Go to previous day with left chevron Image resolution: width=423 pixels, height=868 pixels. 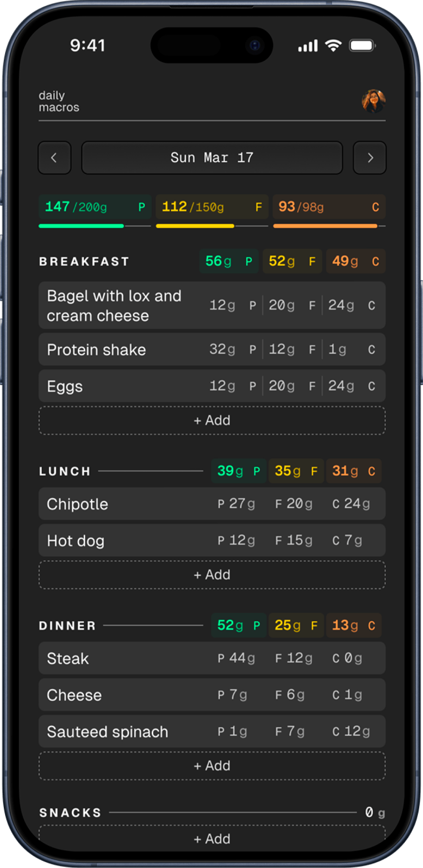click(x=54, y=158)
